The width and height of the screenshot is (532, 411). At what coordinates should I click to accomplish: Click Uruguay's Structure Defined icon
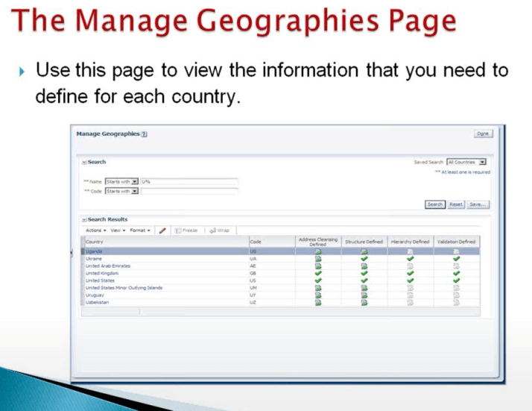(x=364, y=295)
